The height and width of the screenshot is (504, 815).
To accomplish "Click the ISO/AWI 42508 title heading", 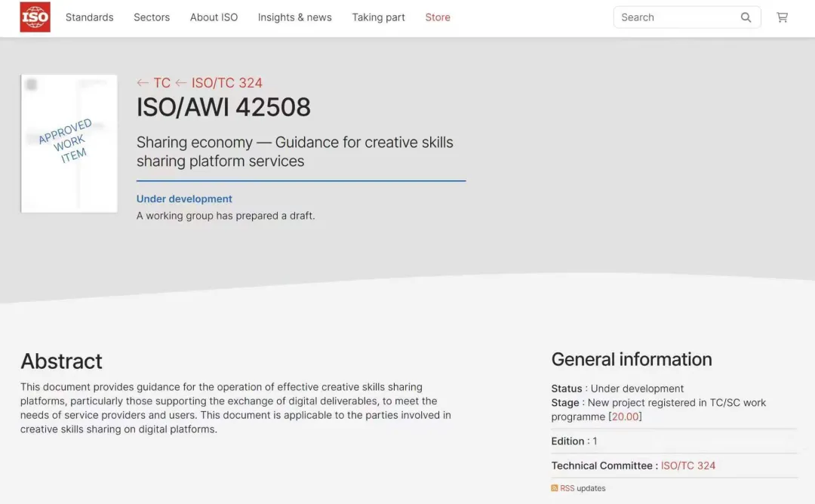I will [x=223, y=108].
